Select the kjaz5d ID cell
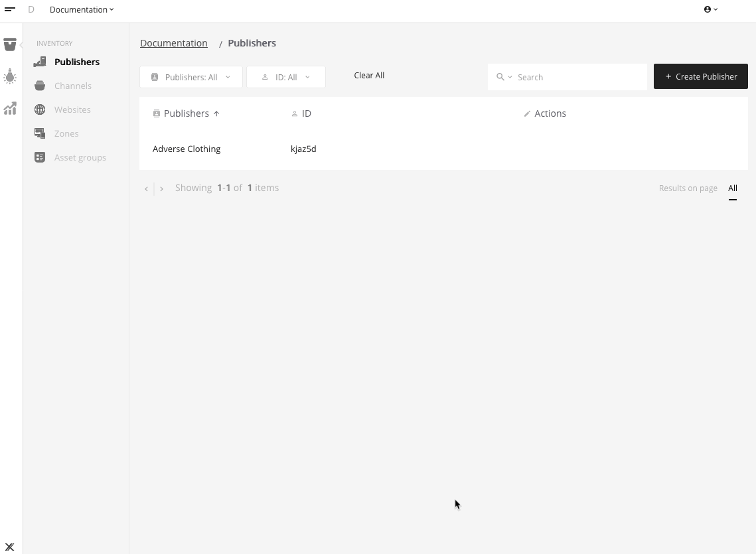 [x=303, y=149]
